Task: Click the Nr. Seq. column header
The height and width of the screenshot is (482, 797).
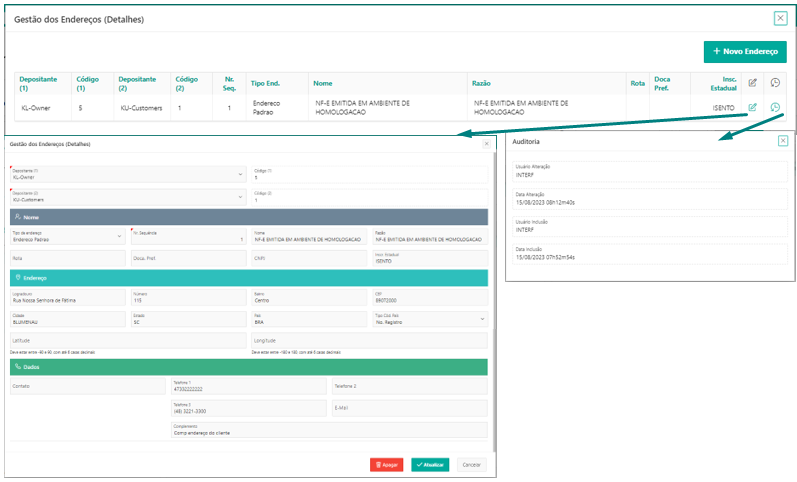Action: pyautogui.click(x=229, y=83)
